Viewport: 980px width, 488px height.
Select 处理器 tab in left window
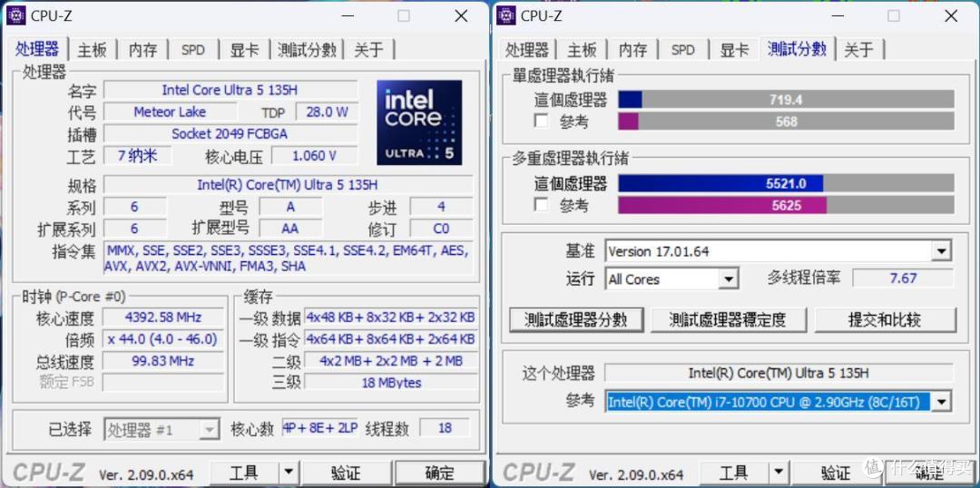pos(37,49)
